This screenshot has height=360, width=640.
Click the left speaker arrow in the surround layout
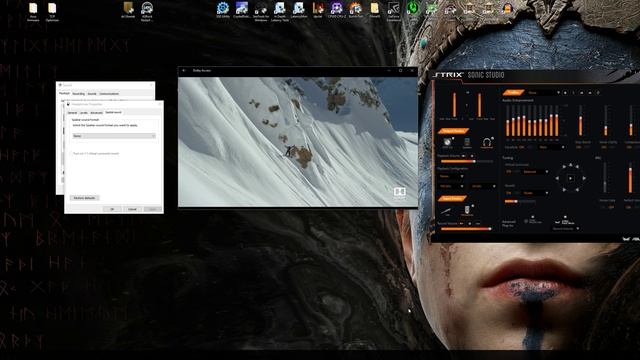(x=557, y=178)
